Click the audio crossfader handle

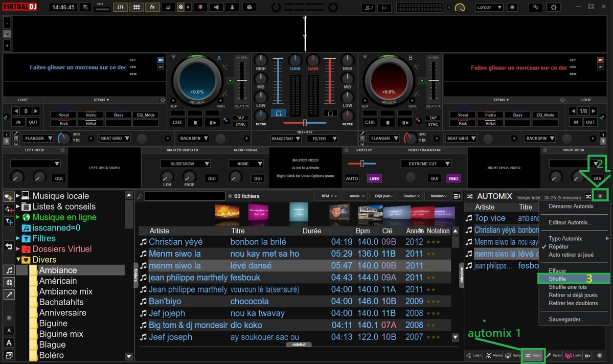tap(305, 123)
